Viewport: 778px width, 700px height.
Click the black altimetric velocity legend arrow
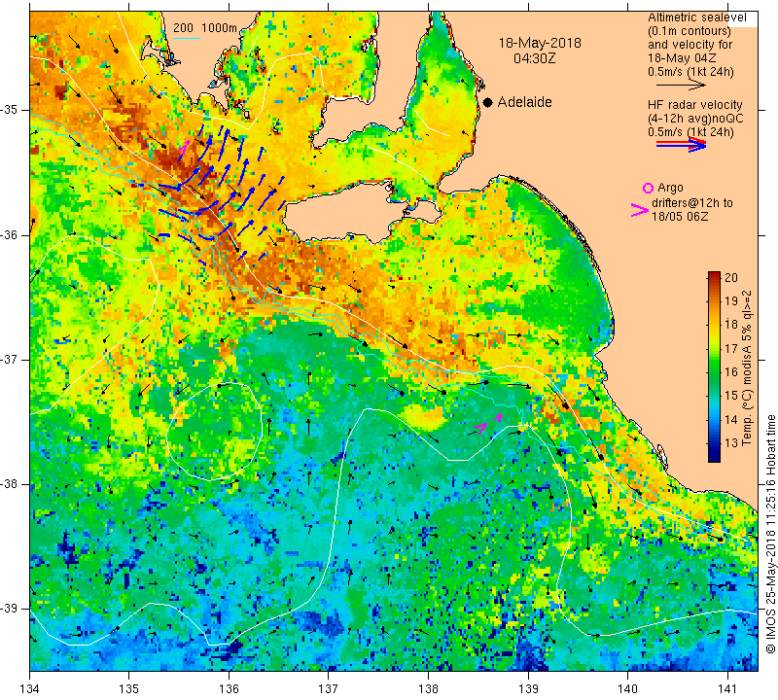coord(681,86)
